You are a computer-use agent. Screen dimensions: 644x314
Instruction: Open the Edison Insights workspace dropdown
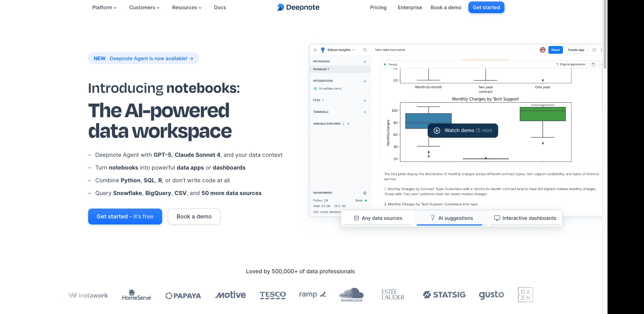tap(341, 50)
